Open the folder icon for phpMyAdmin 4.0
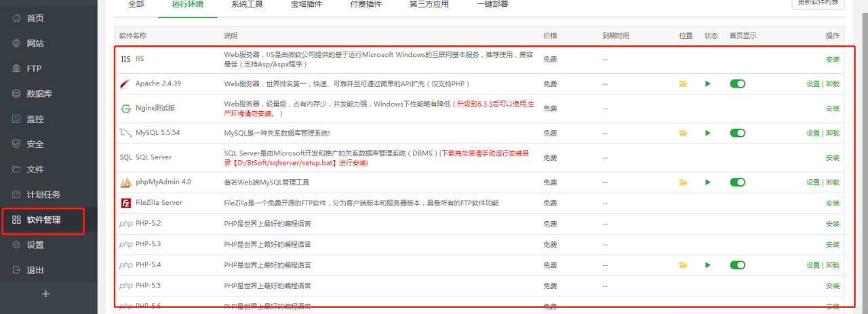This screenshot has height=314, width=868. [683, 182]
